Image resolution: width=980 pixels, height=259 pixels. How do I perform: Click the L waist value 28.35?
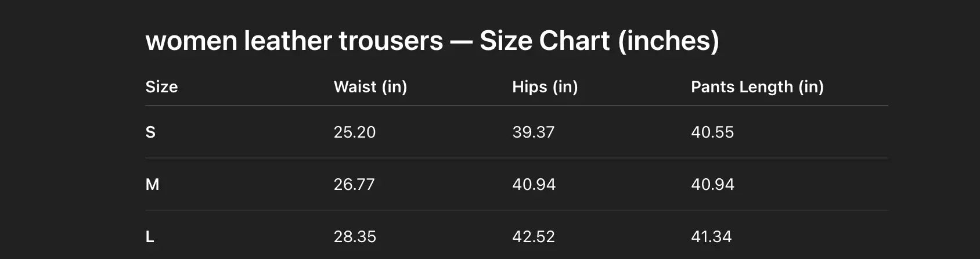click(x=355, y=237)
